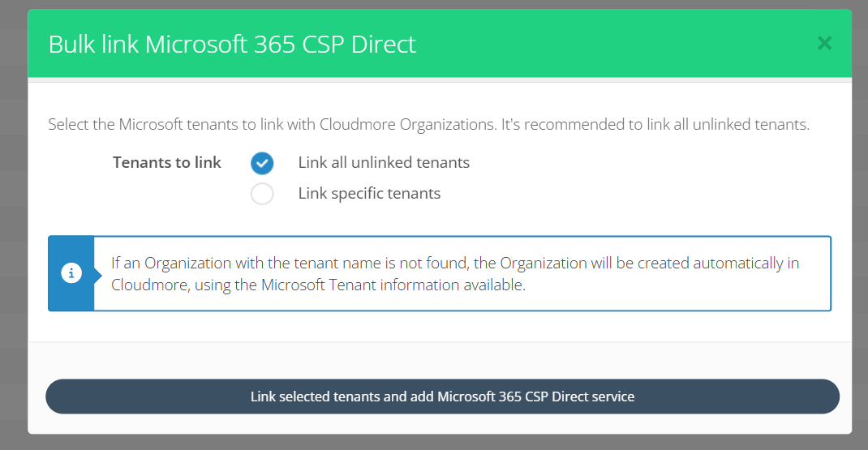This screenshot has width=868, height=450.
Task: Click the "Tenants to link" field label
Action: [166, 162]
